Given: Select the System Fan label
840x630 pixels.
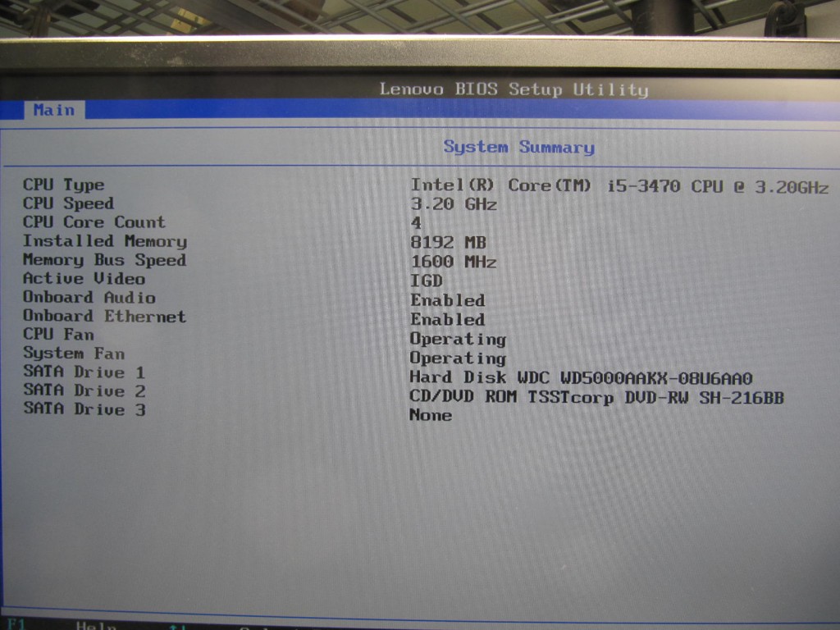Looking at the screenshot, I should point(74,353).
